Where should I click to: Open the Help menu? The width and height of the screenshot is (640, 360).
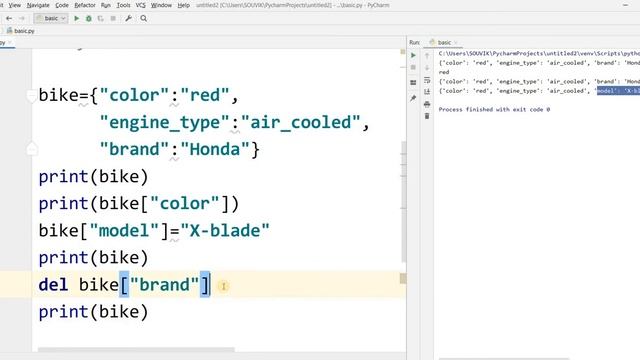click(x=183, y=5)
